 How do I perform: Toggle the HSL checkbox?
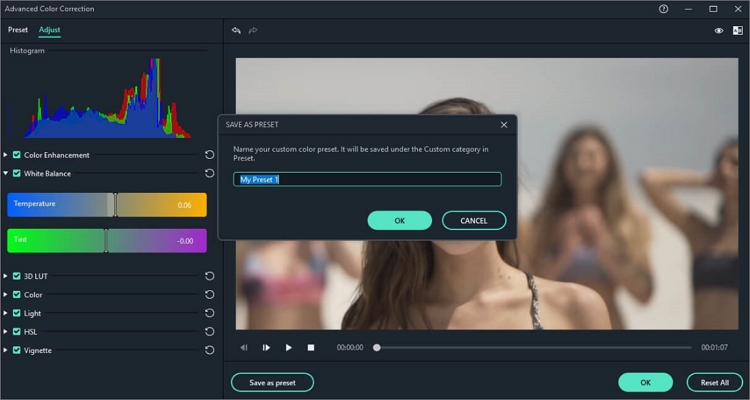pos(17,332)
